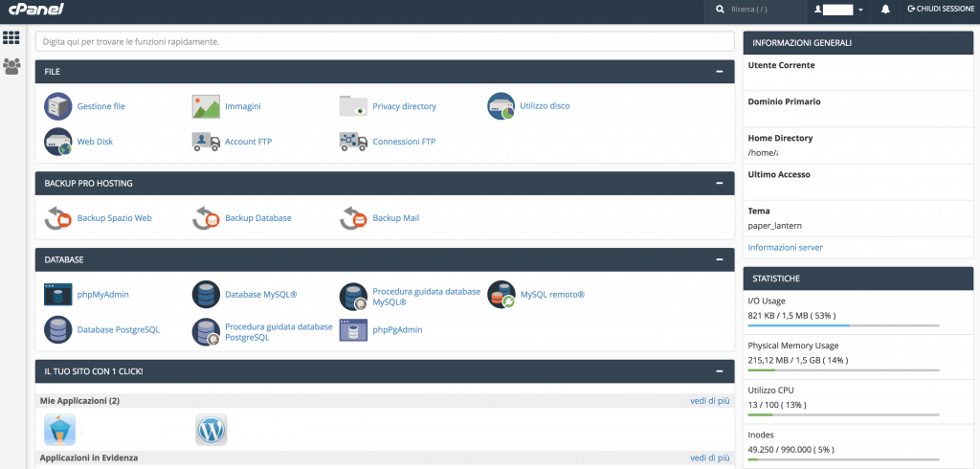Viewport: 980px width, 469px height.
Task: Open the user manager sidebar icon
Action: click(11, 66)
